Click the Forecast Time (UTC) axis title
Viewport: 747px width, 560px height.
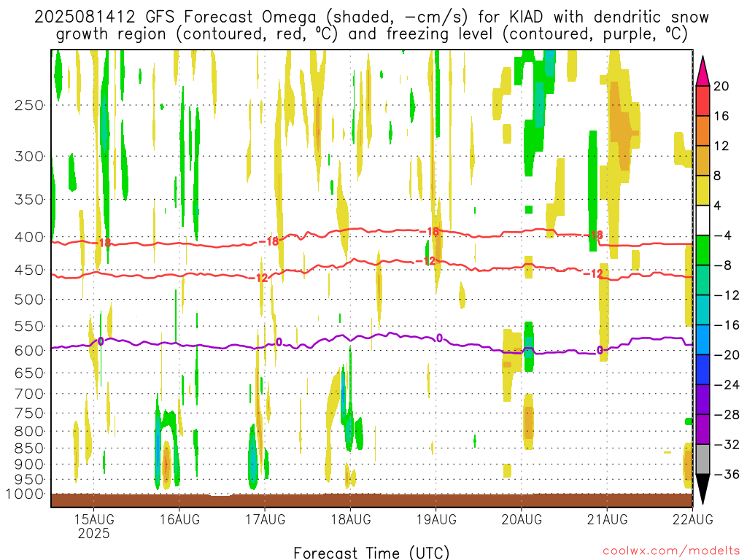(x=371, y=553)
